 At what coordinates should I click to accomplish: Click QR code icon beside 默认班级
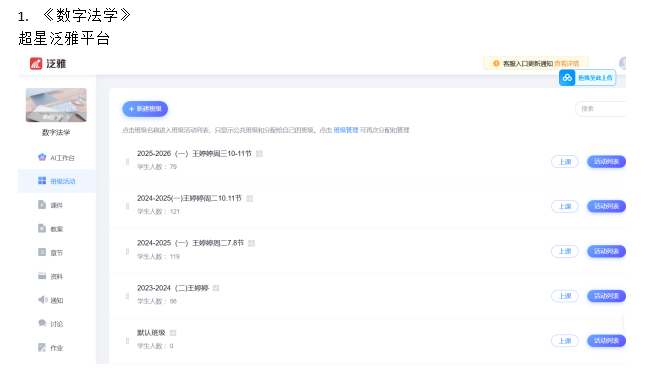pyautogui.click(x=173, y=333)
